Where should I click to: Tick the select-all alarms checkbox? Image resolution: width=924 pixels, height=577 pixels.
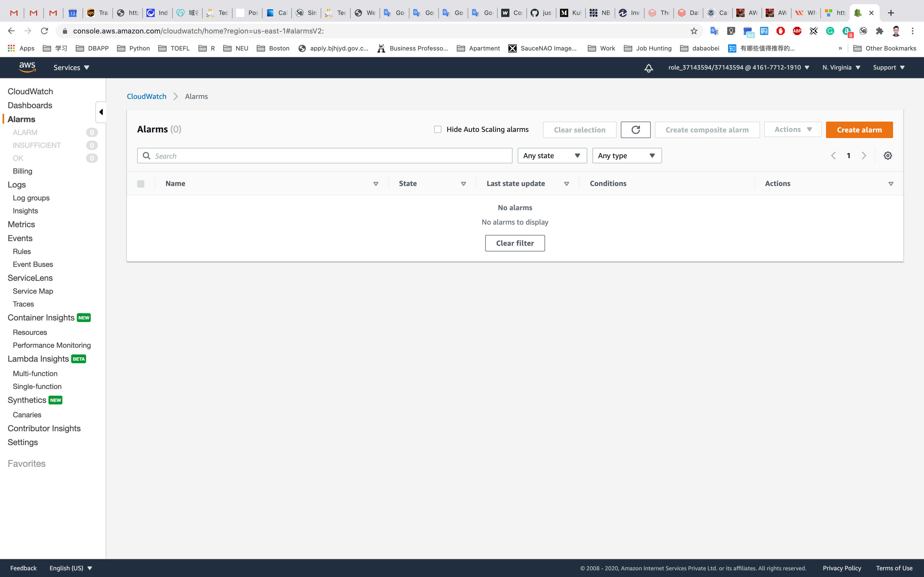pos(141,184)
